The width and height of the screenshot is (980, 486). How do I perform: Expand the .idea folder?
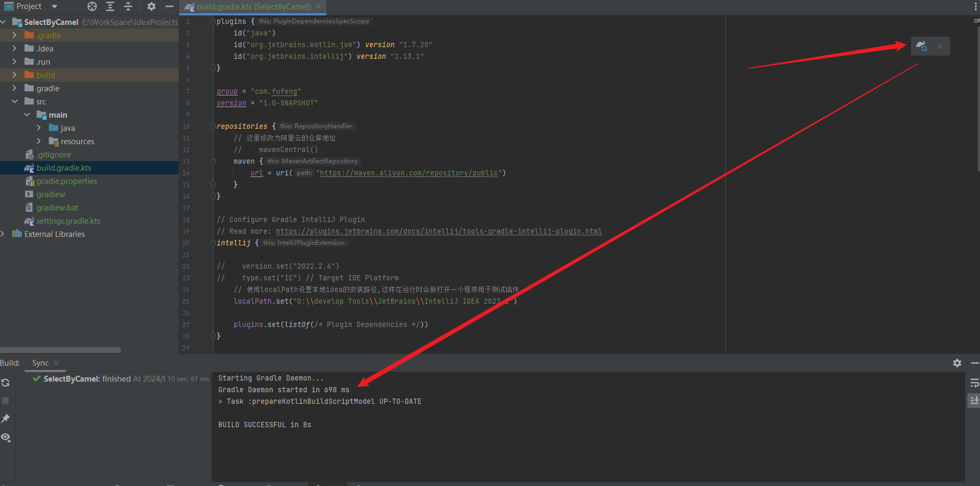[x=14, y=48]
